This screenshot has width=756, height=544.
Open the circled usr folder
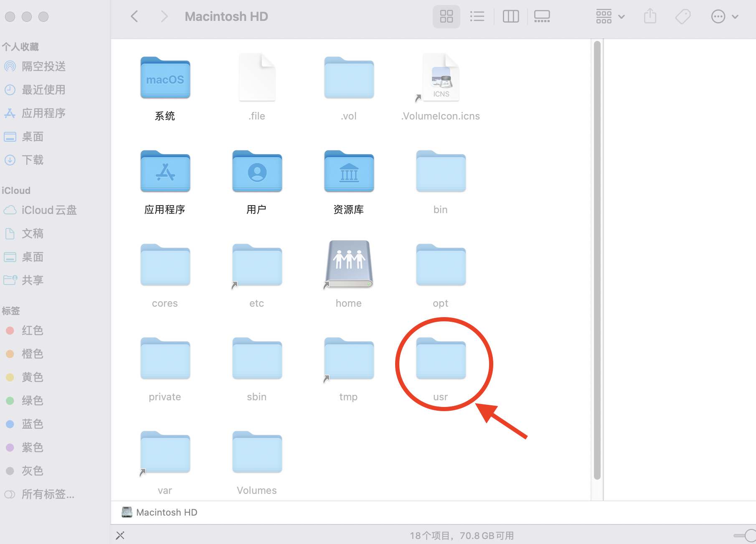[440, 359]
